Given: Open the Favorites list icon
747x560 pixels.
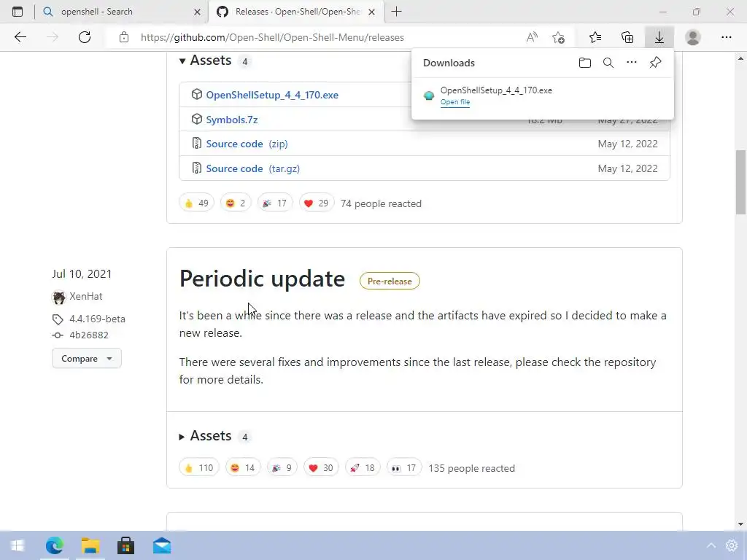Looking at the screenshot, I should [595, 37].
